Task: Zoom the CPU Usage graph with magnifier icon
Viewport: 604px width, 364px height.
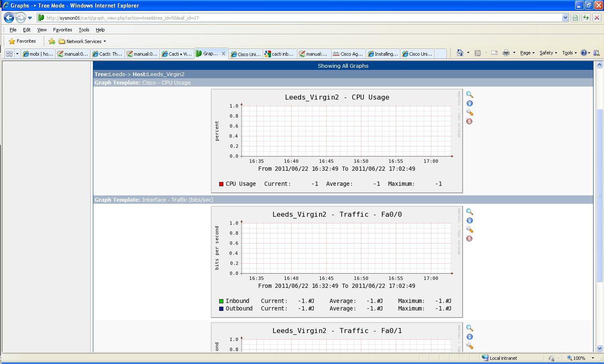Action: tap(470, 95)
